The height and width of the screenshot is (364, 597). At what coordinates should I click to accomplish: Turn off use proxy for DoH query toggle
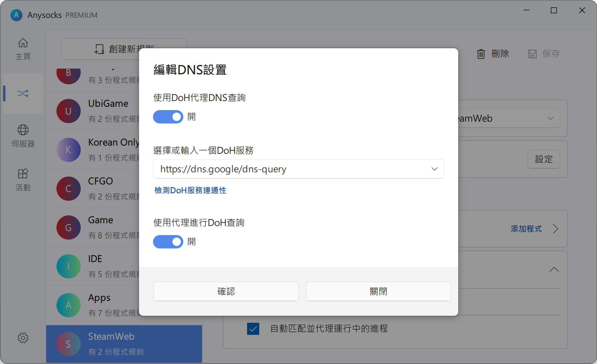click(168, 242)
